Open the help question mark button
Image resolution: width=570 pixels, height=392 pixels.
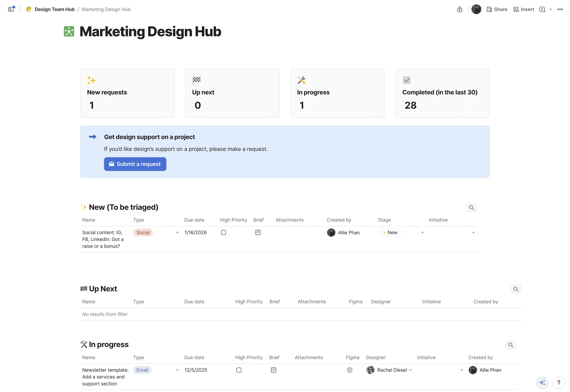pyautogui.click(x=559, y=382)
